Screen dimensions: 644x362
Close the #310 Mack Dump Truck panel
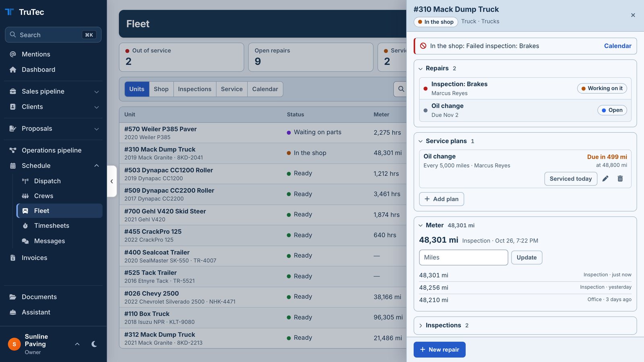coord(633,15)
